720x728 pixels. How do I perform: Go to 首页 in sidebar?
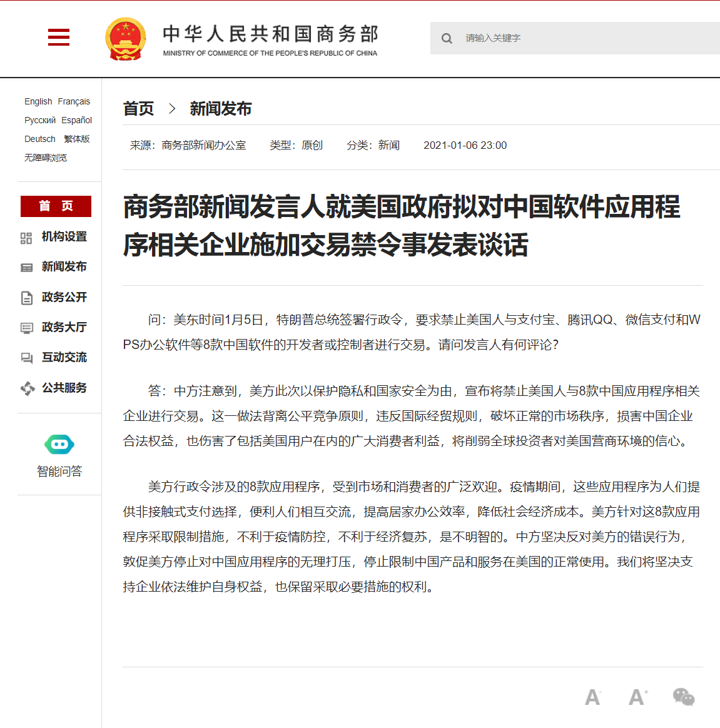click(56, 206)
